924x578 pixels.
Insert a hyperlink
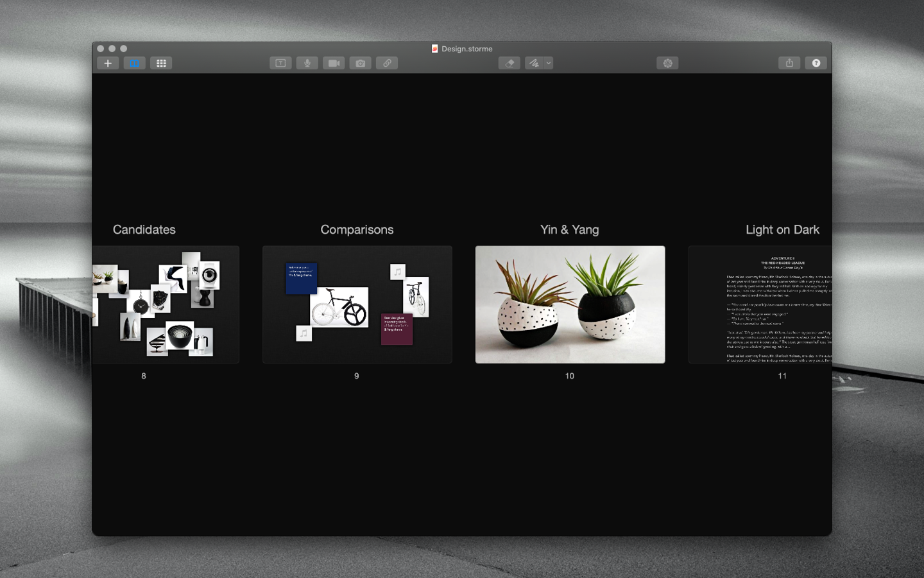(386, 63)
